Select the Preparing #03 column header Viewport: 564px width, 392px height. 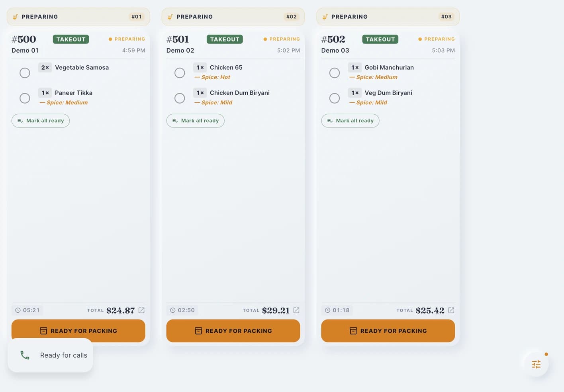pos(388,17)
